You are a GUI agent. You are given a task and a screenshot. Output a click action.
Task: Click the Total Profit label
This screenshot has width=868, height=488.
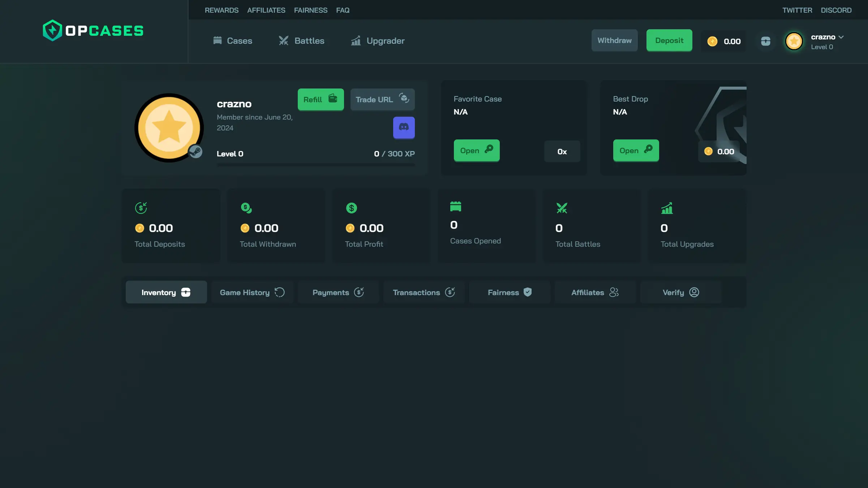pos(364,244)
